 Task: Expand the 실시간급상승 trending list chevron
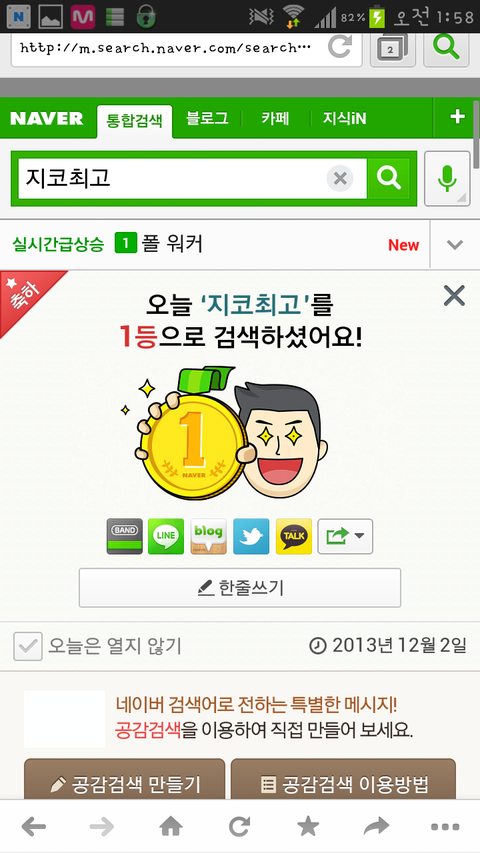[x=454, y=245]
